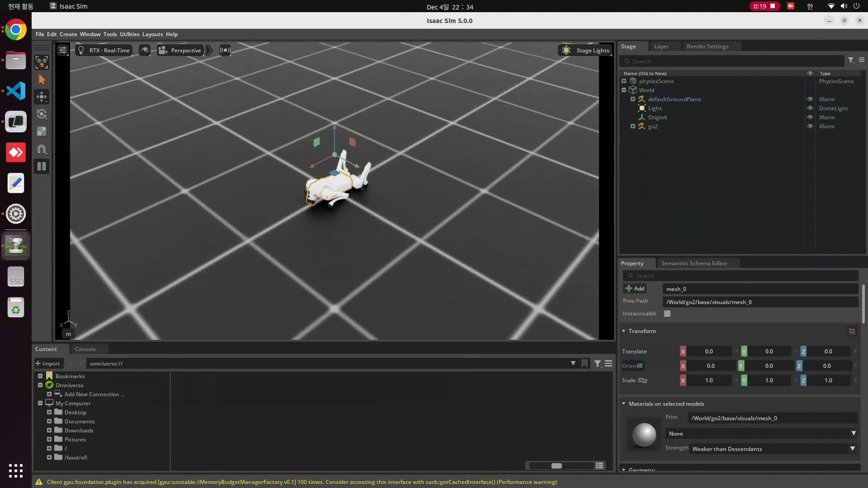Viewport: 868px width, 488px height.
Task: Adjust the thumbnail size slider
Action: [557, 466]
